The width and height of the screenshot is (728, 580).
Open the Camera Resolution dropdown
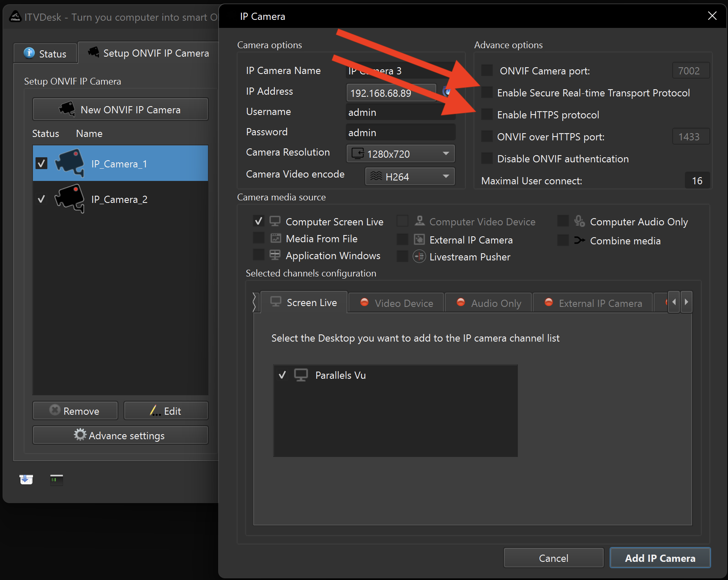(x=445, y=153)
